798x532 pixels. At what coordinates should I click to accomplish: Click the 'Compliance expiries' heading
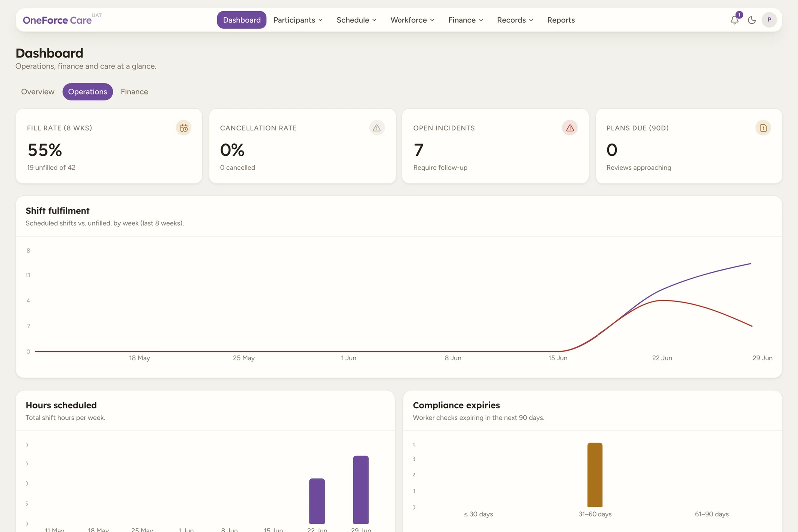(x=456, y=405)
